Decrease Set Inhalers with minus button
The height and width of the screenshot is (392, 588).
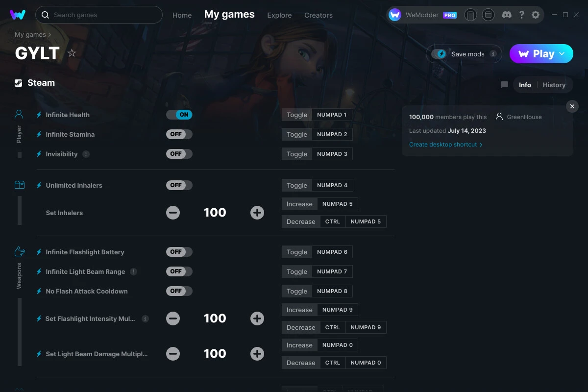click(x=173, y=213)
